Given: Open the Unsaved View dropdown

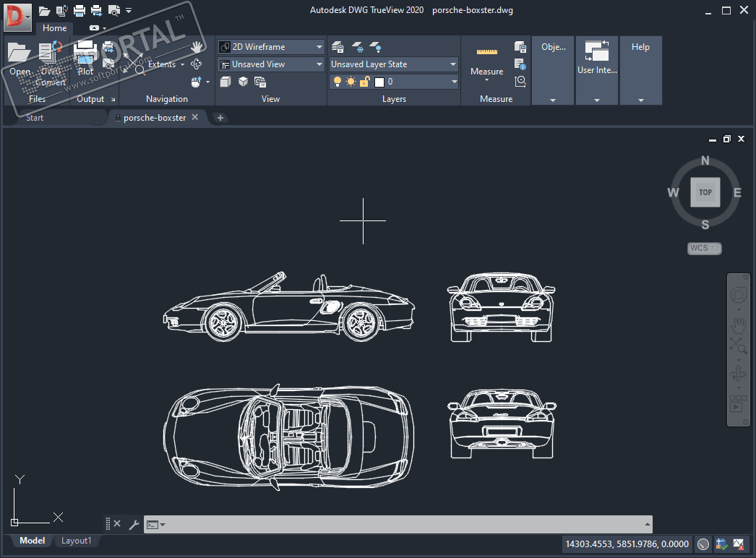Looking at the screenshot, I should pyautogui.click(x=271, y=64).
